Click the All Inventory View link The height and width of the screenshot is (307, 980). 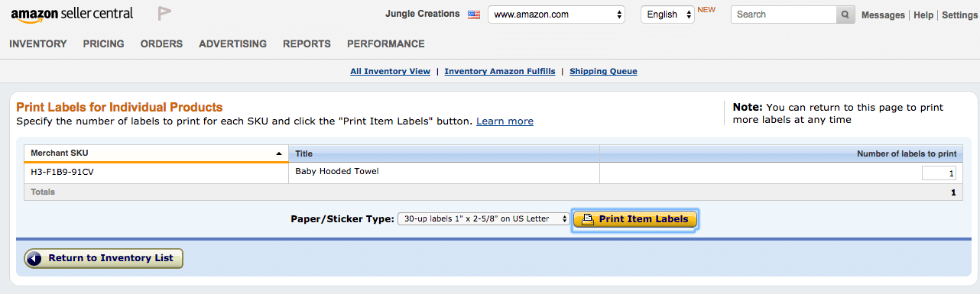(x=391, y=71)
